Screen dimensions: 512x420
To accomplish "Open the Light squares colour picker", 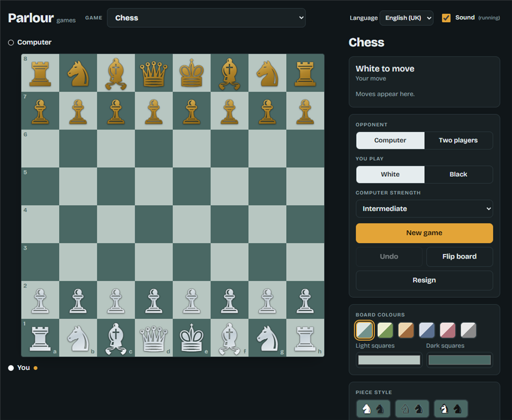I will pos(389,360).
